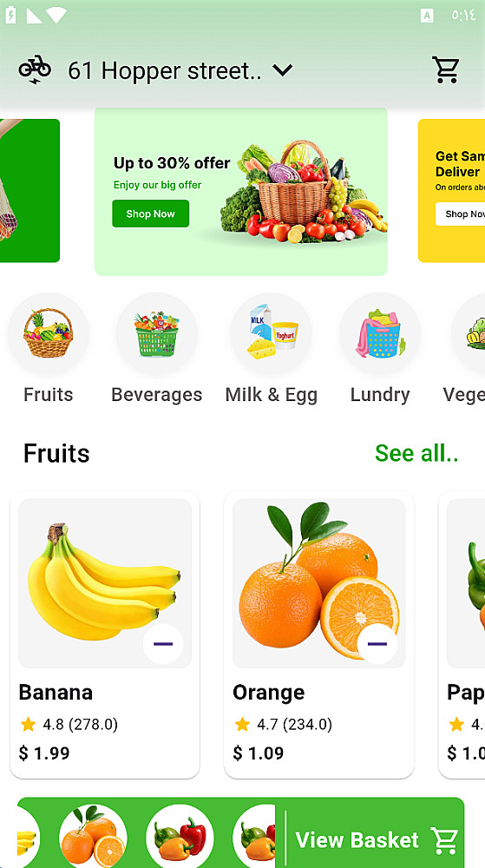
Task: Choose the Lundry category icon
Action: (x=380, y=333)
